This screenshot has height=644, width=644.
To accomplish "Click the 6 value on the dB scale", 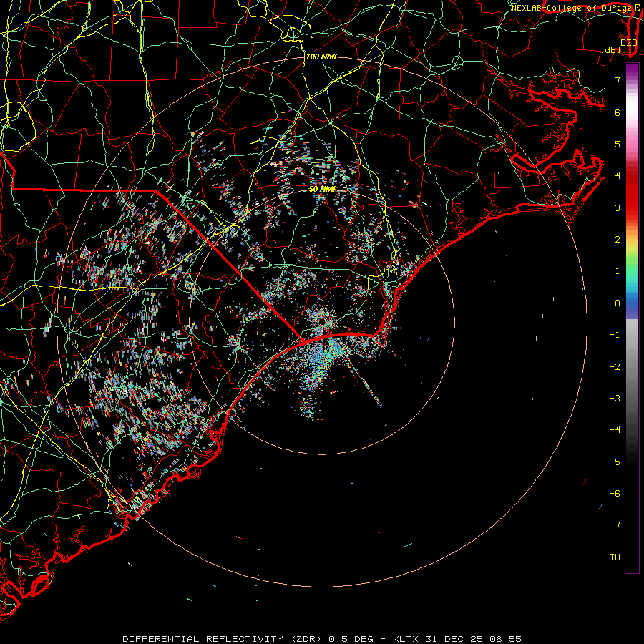I will click(618, 112).
